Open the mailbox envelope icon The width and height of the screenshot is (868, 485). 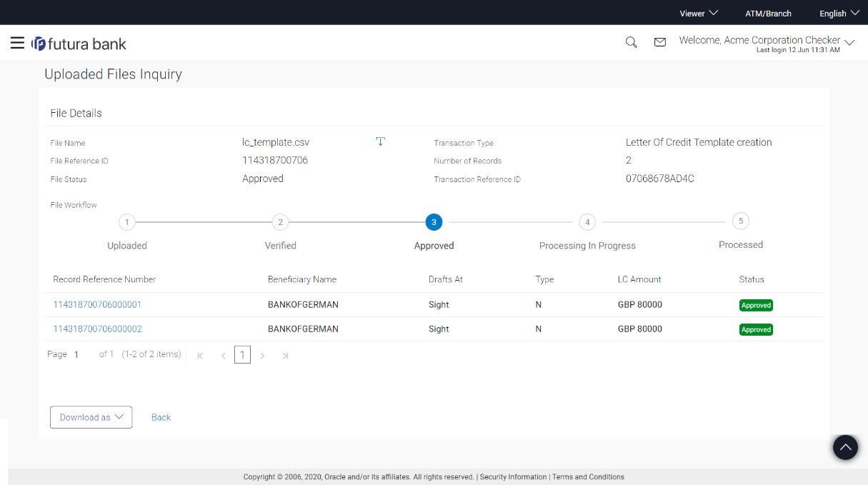660,43
